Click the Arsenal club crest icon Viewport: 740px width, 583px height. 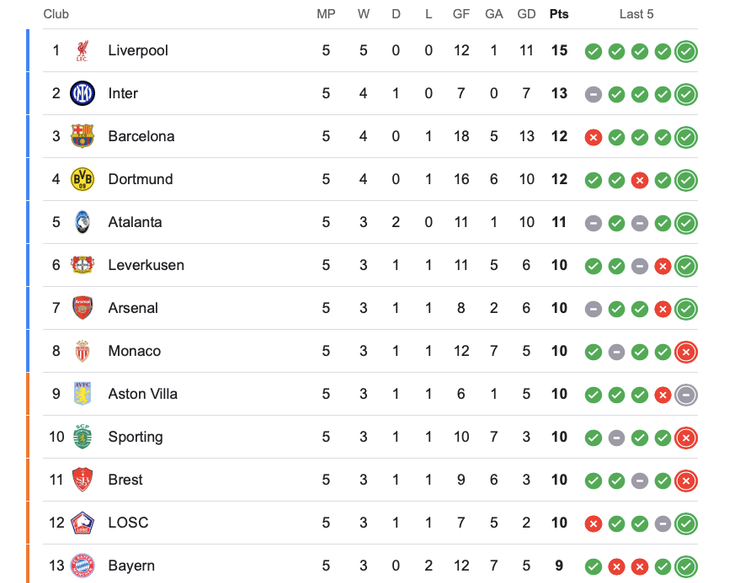click(x=82, y=309)
